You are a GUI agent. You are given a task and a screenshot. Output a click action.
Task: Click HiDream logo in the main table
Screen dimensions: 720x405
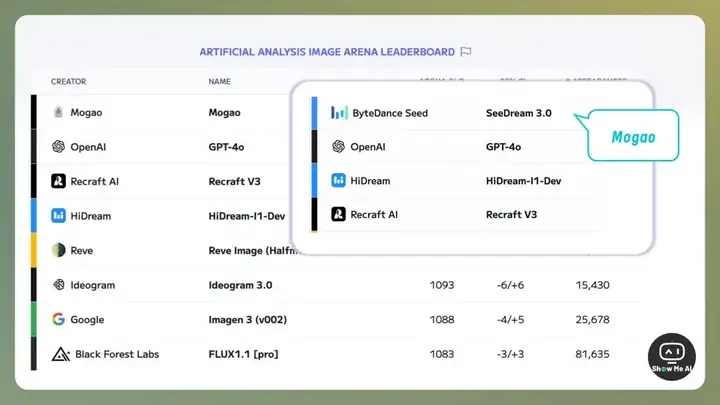[x=58, y=215]
